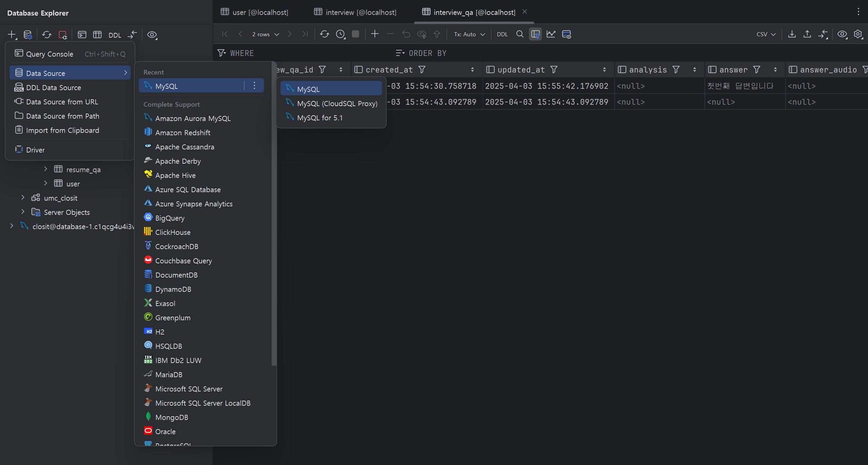
Task: Choose MySQL for 5.1 driver option
Action: coord(320,118)
